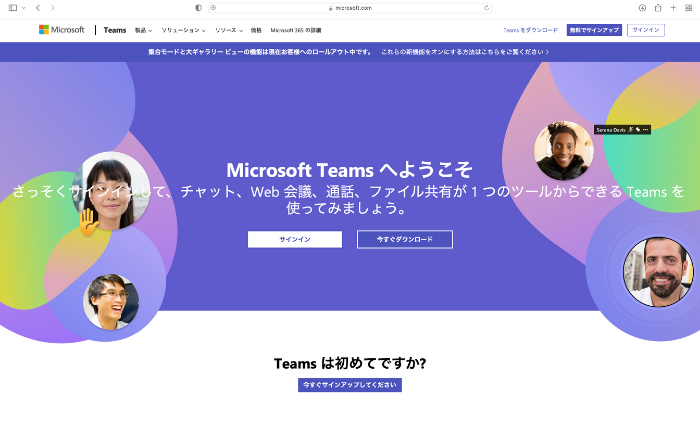
Task: Reload the page with the refresh icon
Action: (486, 8)
